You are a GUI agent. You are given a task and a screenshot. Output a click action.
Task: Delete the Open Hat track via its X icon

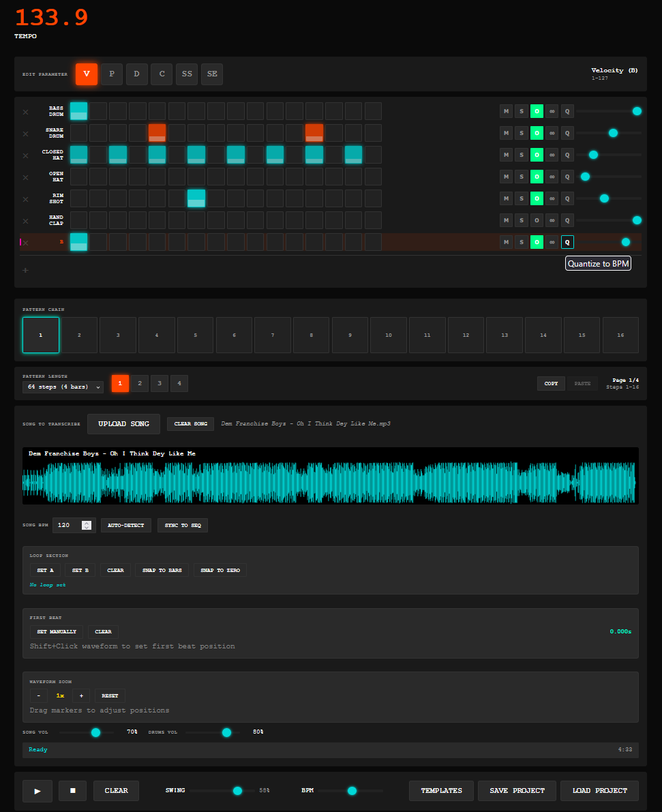(x=25, y=177)
